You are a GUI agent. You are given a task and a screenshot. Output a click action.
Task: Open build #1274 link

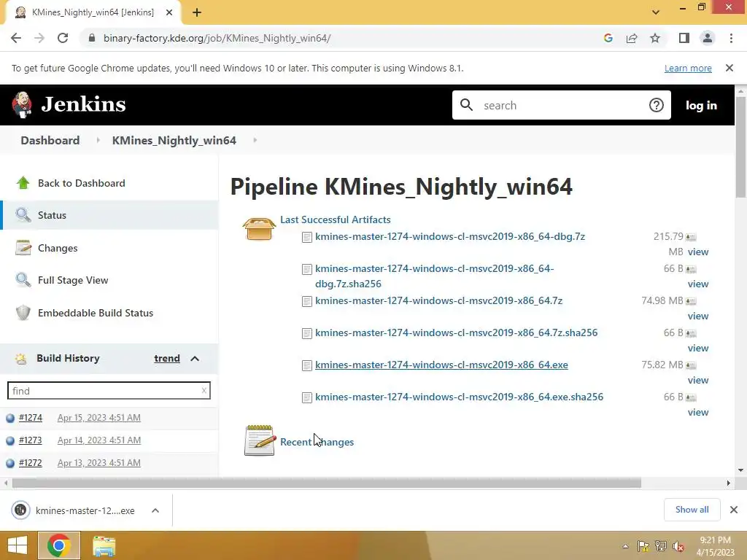click(x=31, y=418)
